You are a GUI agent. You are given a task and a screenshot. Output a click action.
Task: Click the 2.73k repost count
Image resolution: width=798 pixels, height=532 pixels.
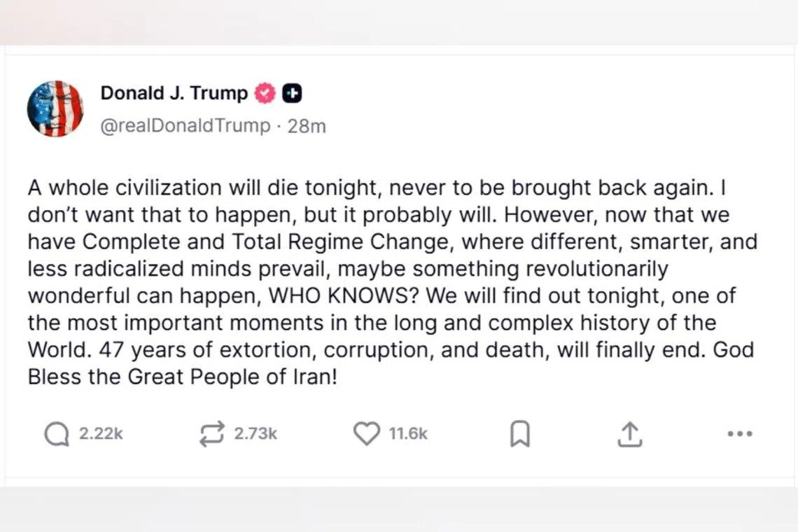(x=255, y=434)
